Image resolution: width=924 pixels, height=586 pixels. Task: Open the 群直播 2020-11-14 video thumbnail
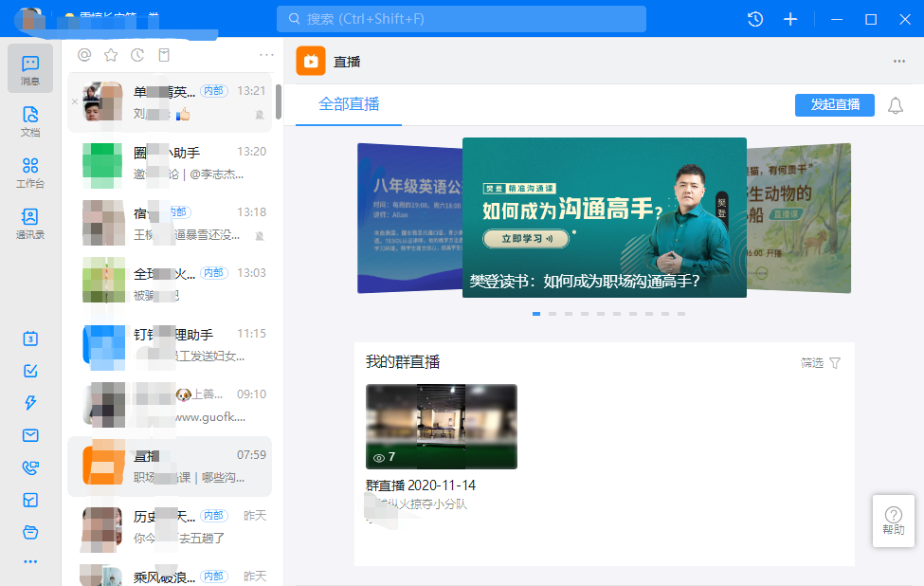coord(442,427)
